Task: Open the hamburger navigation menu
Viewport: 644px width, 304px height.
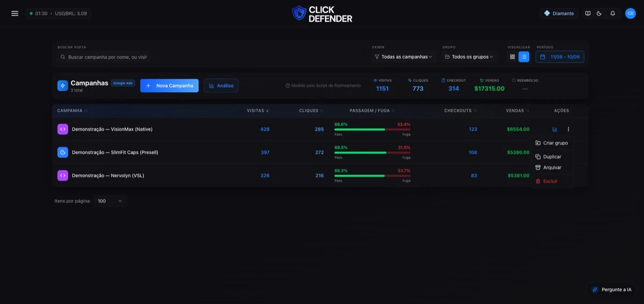Action: pyautogui.click(x=15, y=13)
